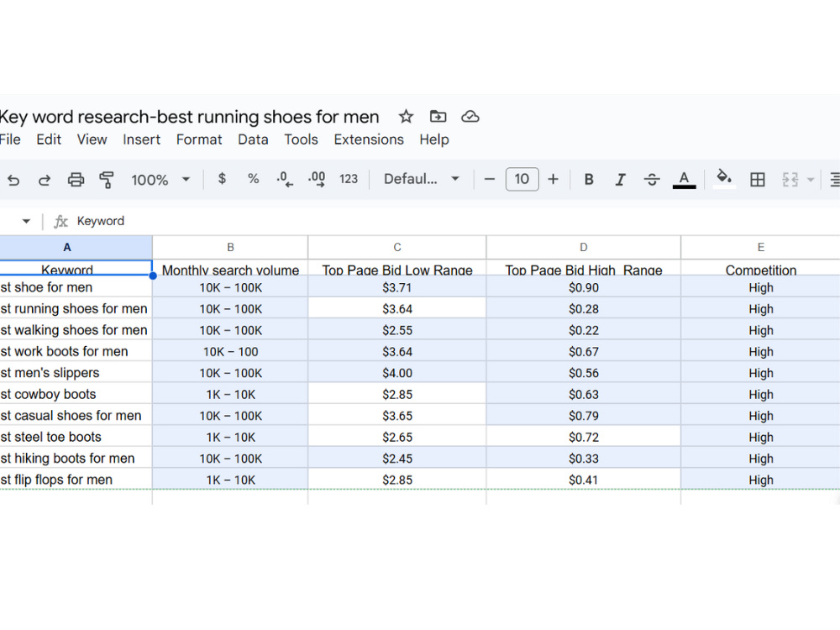Open the Extensions menu
This screenshot has width=840, height=630.
click(x=369, y=139)
